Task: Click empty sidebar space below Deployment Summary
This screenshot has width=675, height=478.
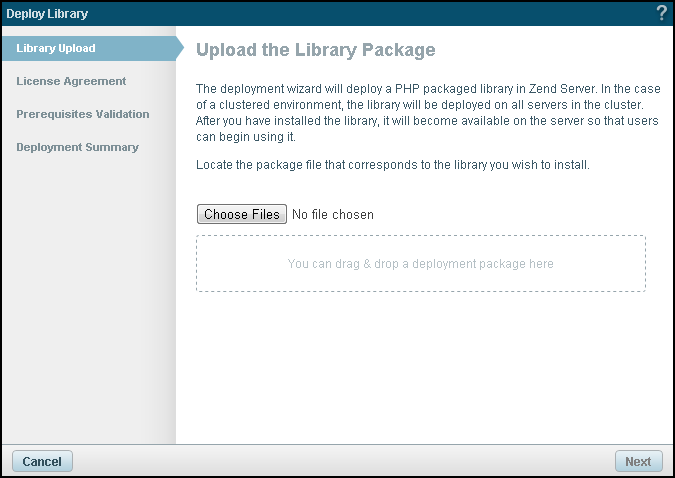Action: (88, 300)
